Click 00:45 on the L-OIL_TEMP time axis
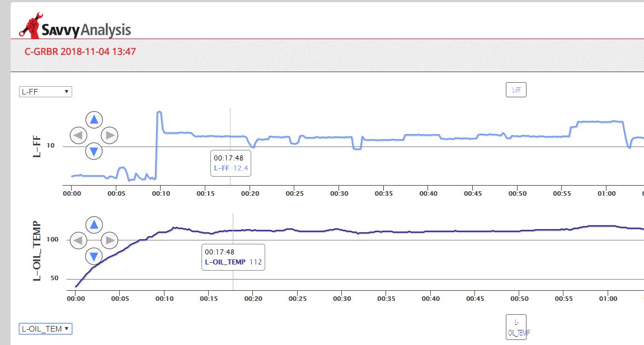The image size is (644, 345). click(474, 299)
